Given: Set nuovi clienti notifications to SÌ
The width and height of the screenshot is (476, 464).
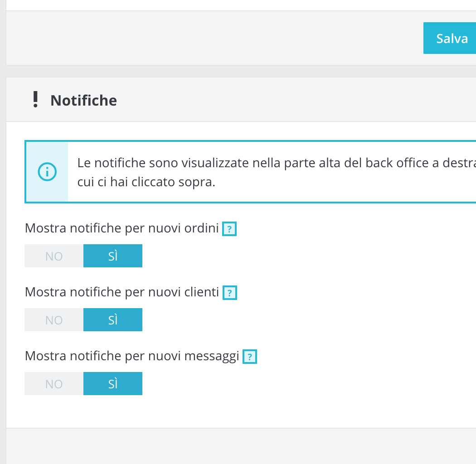Looking at the screenshot, I should coord(113,320).
